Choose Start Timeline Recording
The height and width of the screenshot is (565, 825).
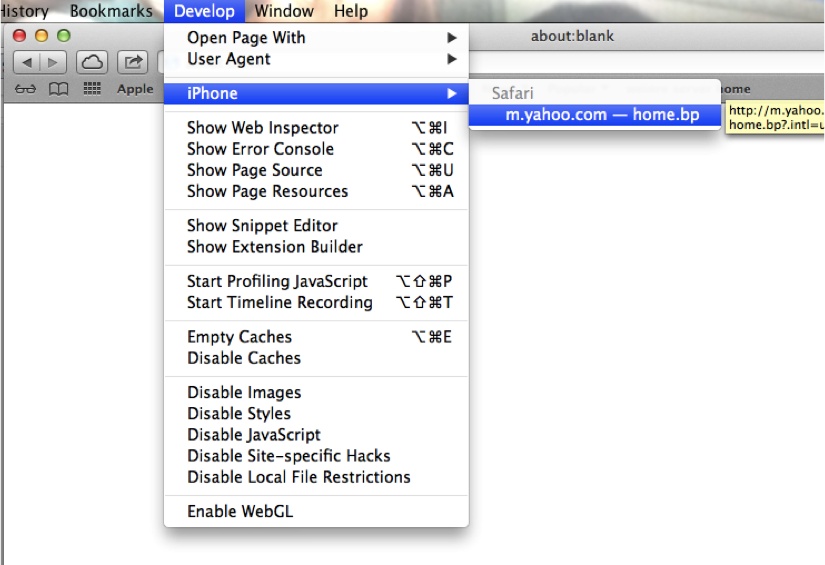click(x=316, y=302)
